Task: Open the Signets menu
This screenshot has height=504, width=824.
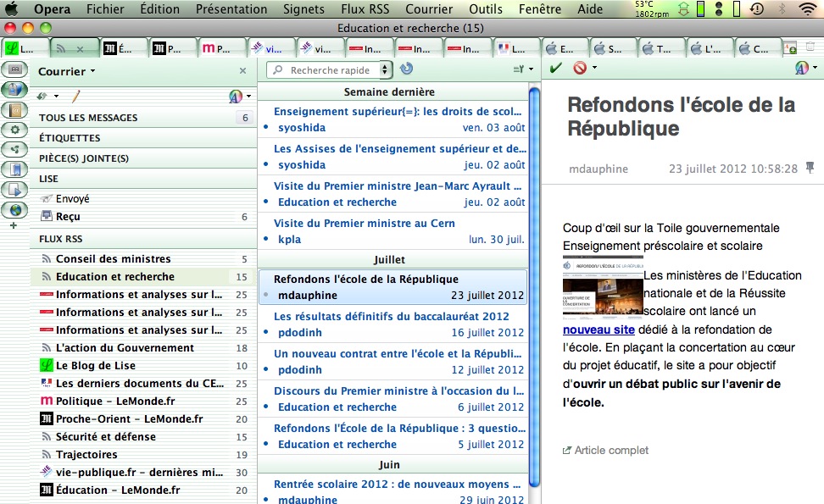Action: point(304,9)
